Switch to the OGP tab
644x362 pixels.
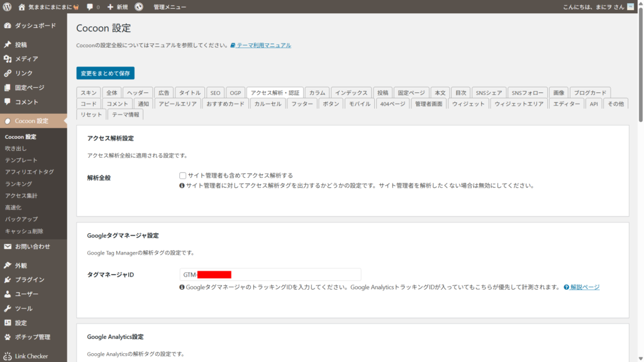(x=235, y=92)
